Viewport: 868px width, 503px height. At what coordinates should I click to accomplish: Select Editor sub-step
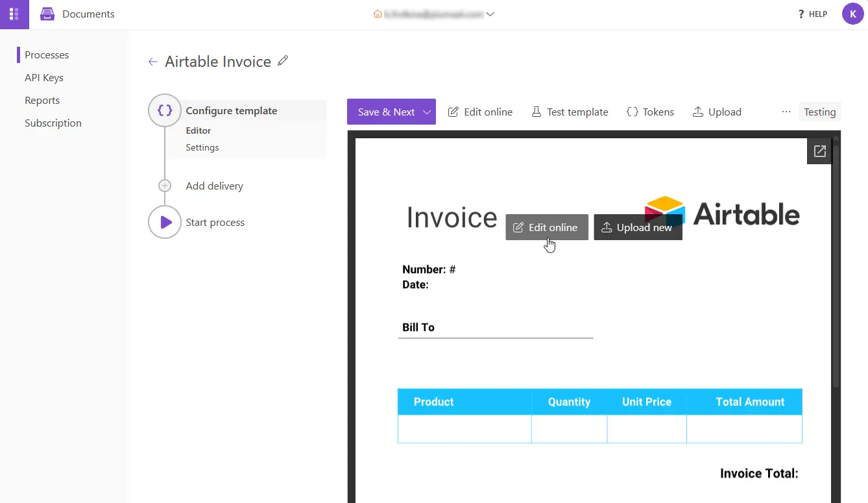point(199,130)
